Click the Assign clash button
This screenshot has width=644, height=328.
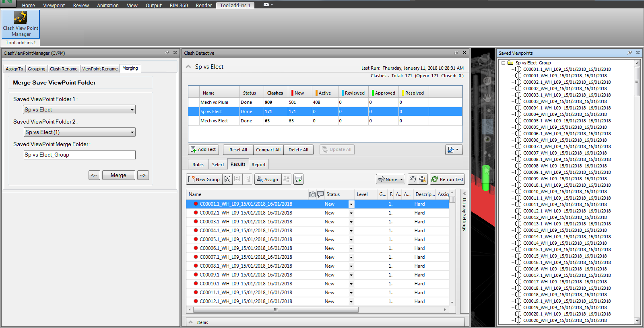click(267, 179)
